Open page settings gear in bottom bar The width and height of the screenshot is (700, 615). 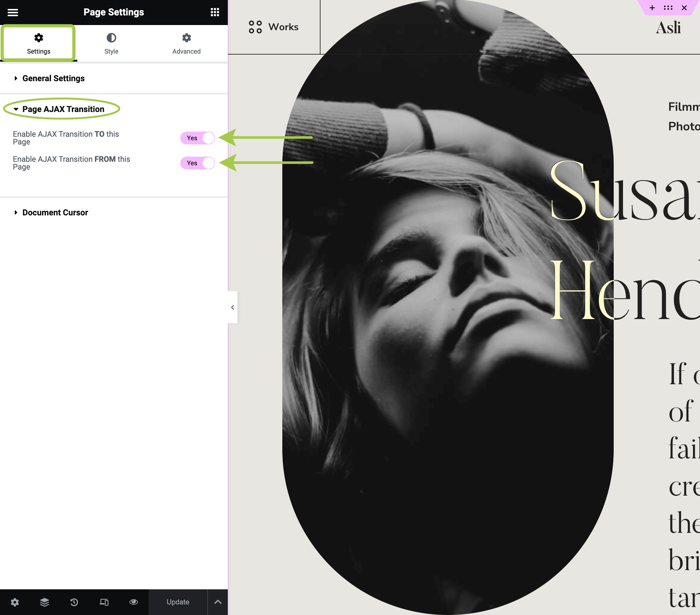(15, 602)
